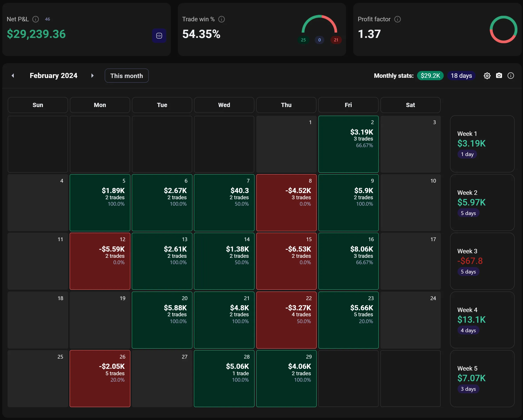Select February 2 day with $3.19K
The height and width of the screenshot is (420, 523).
tap(348, 144)
